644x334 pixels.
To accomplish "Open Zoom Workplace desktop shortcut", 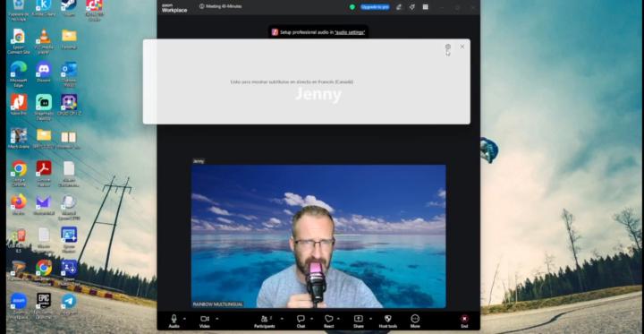I will click(x=19, y=305).
